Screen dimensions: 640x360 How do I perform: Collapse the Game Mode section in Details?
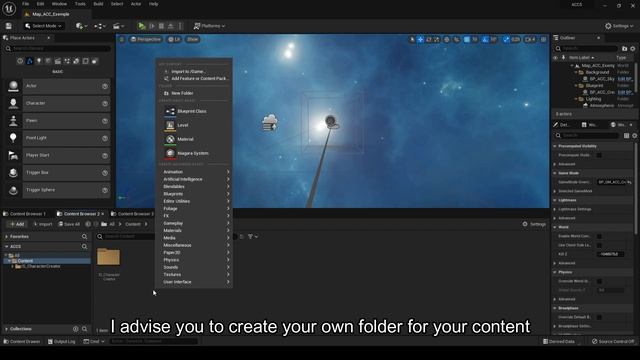[555, 173]
